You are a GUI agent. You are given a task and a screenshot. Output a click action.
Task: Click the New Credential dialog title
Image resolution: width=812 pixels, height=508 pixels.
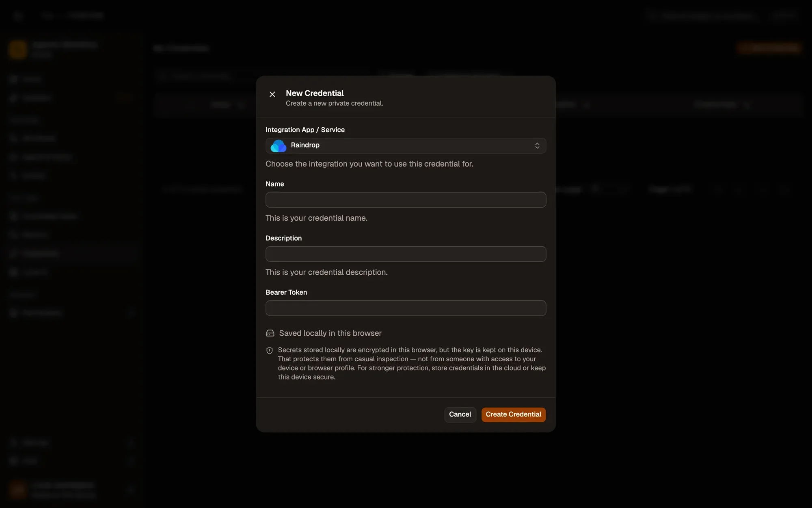coord(315,93)
